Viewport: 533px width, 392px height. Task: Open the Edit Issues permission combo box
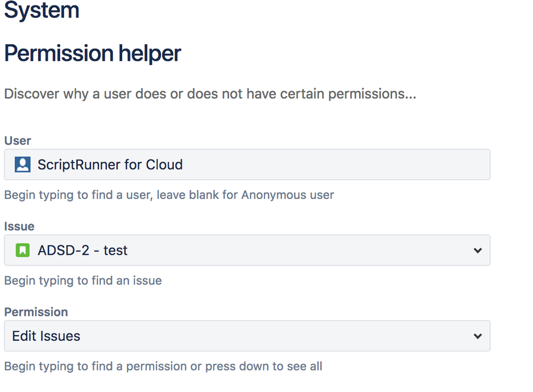[247, 336]
